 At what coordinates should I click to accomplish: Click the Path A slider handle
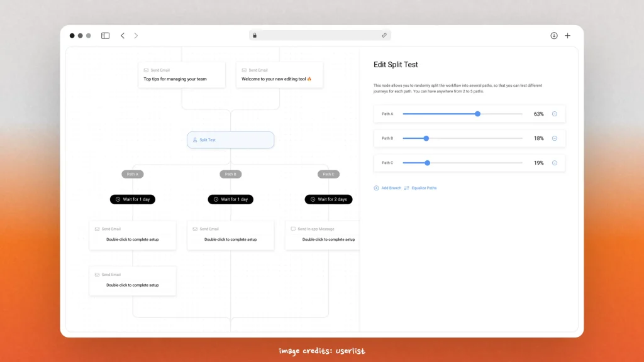click(x=477, y=114)
